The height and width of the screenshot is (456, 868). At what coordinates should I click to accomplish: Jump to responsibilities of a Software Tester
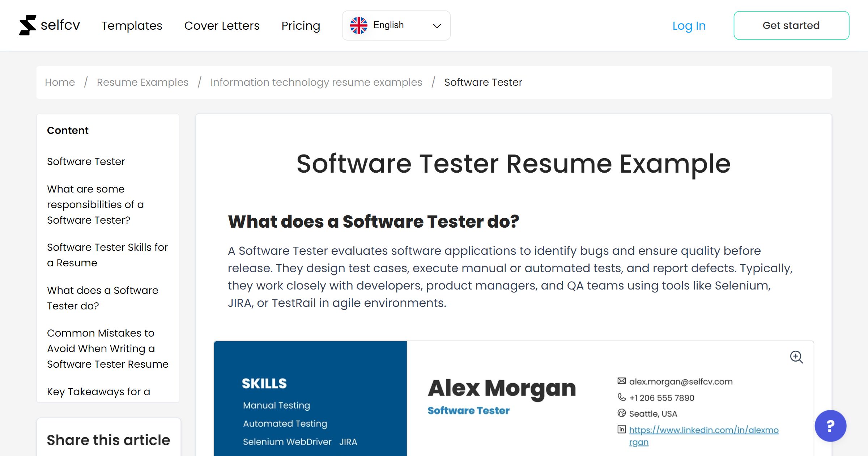(x=95, y=204)
